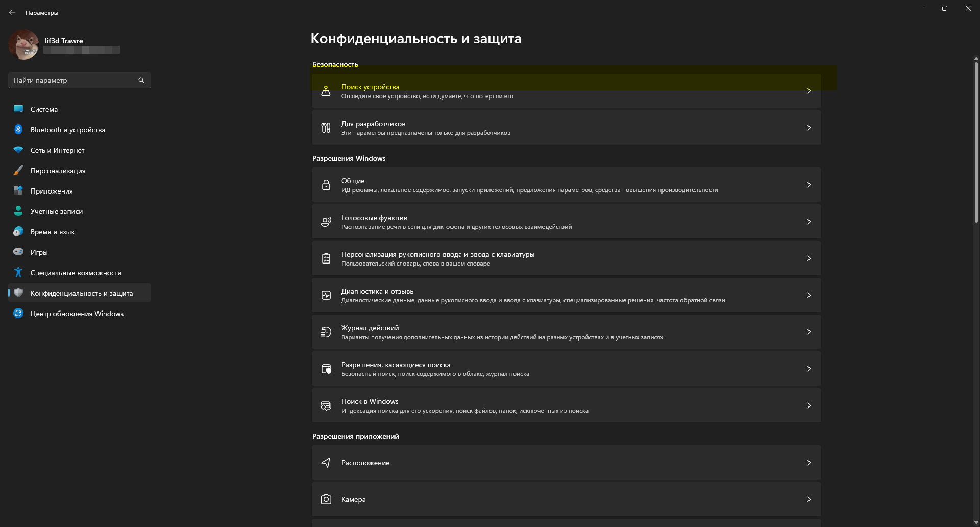Open Журнал действий settings
The image size is (980, 527).
pyautogui.click(x=567, y=332)
